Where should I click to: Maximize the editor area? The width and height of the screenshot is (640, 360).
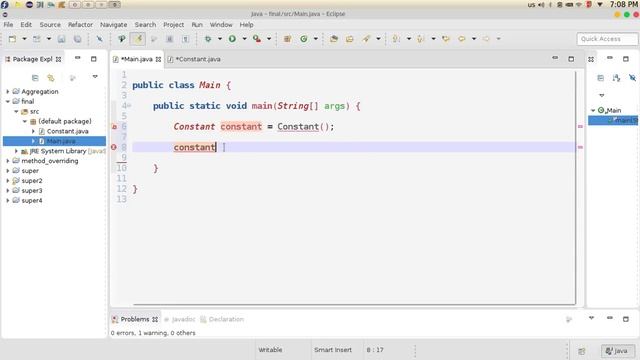click(x=571, y=59)
